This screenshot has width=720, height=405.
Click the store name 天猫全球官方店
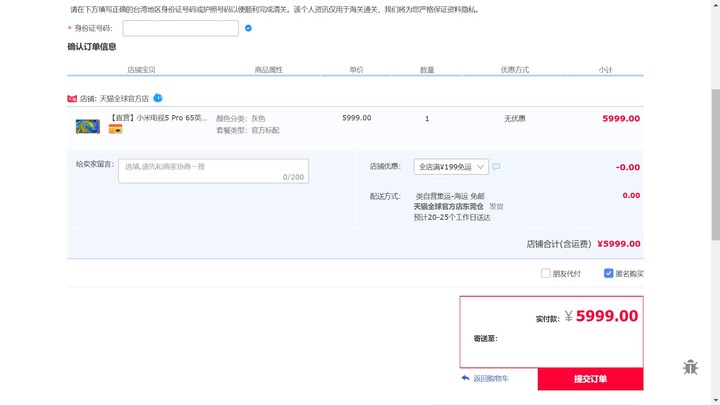[x=124, y=99]
